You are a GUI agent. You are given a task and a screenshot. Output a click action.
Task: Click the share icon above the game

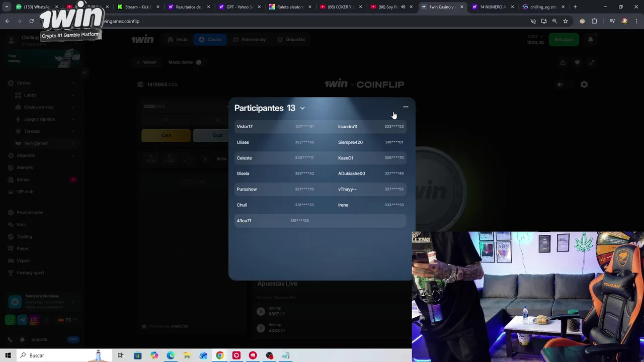point(562,62)
